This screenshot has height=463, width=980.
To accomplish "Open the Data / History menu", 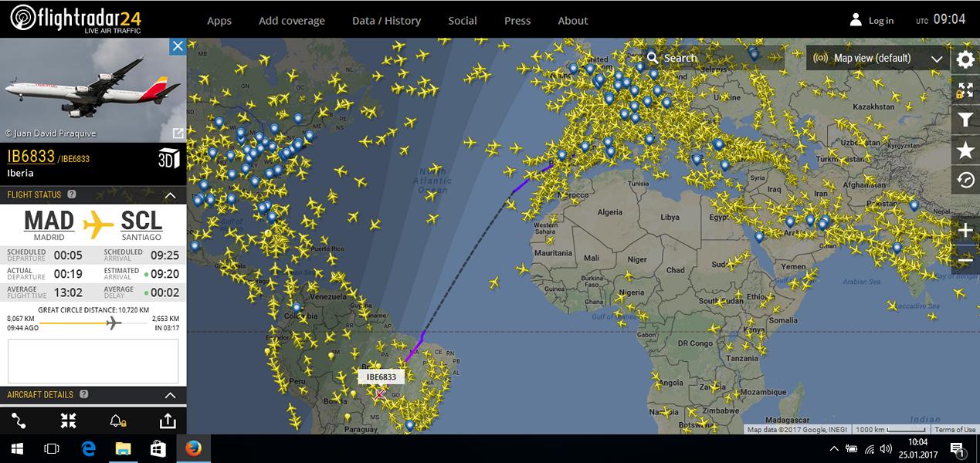I will 387,21.
